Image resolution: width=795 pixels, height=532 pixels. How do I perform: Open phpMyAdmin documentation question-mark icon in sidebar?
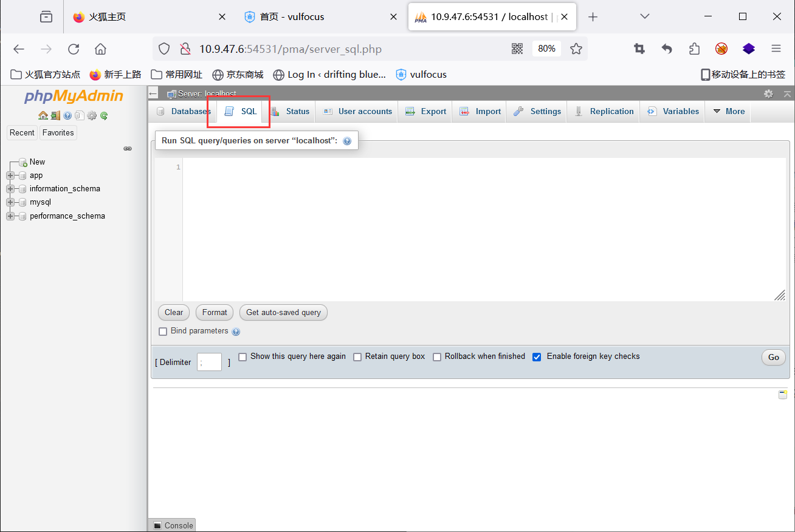point(67,115)
